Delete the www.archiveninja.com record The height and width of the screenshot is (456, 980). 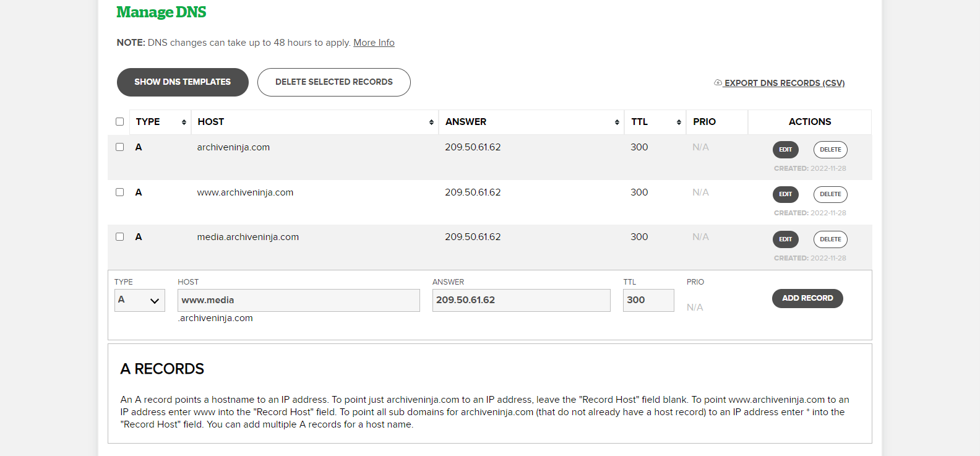(830, 194)
